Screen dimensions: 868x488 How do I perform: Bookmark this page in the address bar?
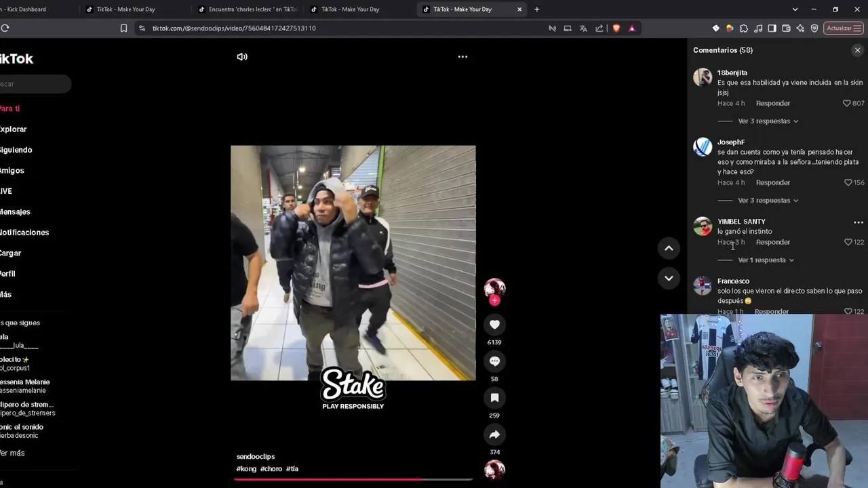tap(123, 28)
